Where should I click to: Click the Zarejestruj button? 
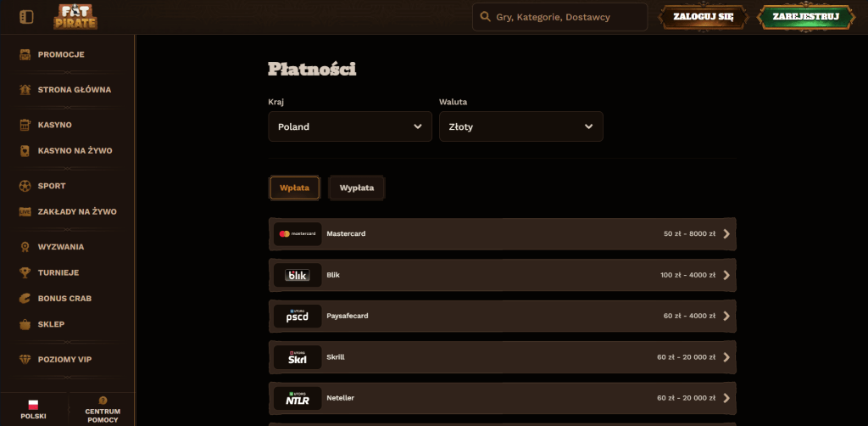click(x=805, y=17)
